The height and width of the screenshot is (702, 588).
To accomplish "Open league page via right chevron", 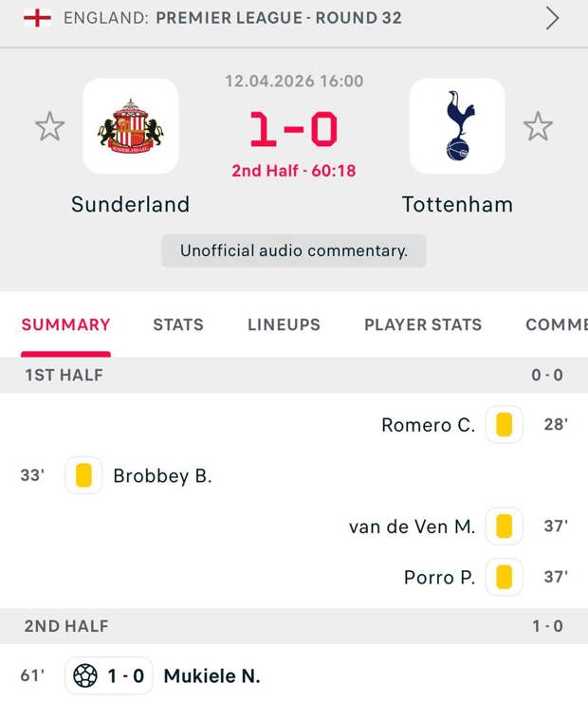I will [x=552, y=18].
